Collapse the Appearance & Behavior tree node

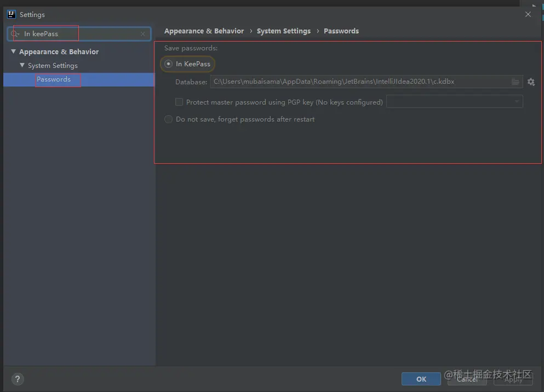13,51
